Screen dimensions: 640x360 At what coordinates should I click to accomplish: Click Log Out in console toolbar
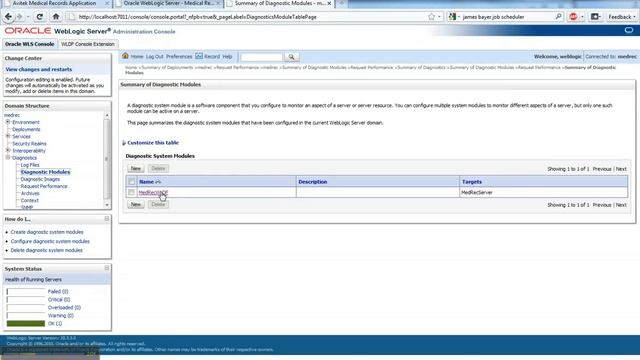[x=154, y=57]
